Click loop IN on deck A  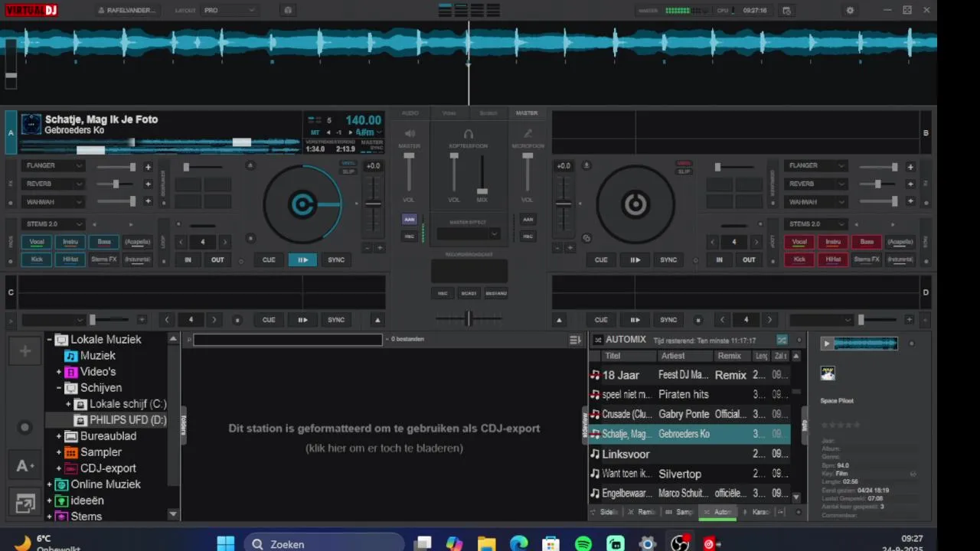pyautogui.click(x=188, y=259)
